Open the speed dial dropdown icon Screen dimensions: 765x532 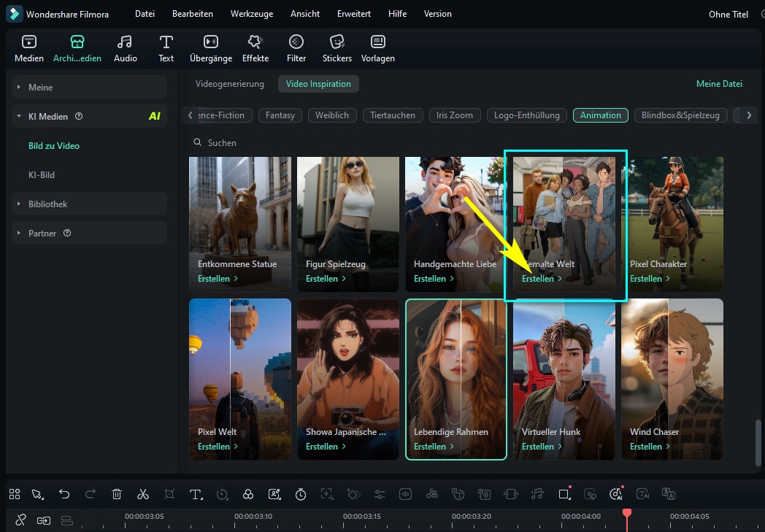click(x=222, y=494)
